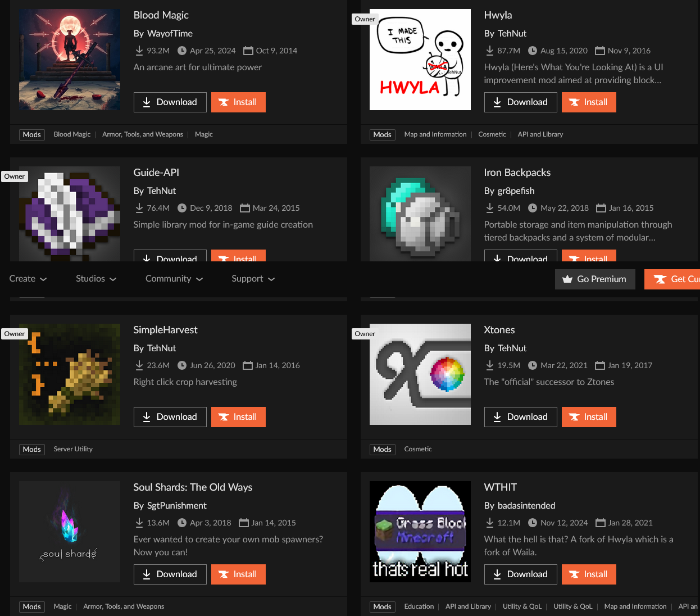
Task: Install the Blood Magic mod
Action: coord(238,102)
